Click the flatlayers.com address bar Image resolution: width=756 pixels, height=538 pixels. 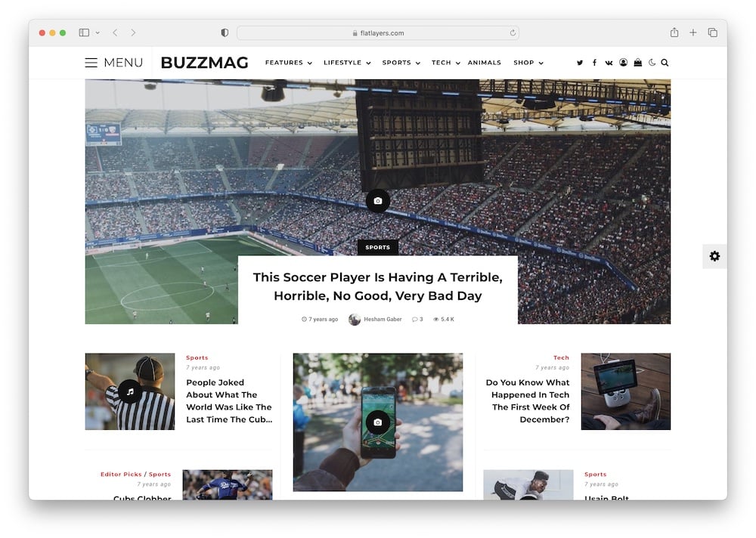pyautogui.click(x=378, y=32)
